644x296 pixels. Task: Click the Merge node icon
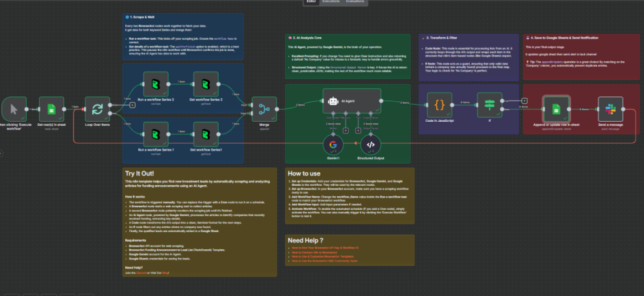(x=264, y=108)
